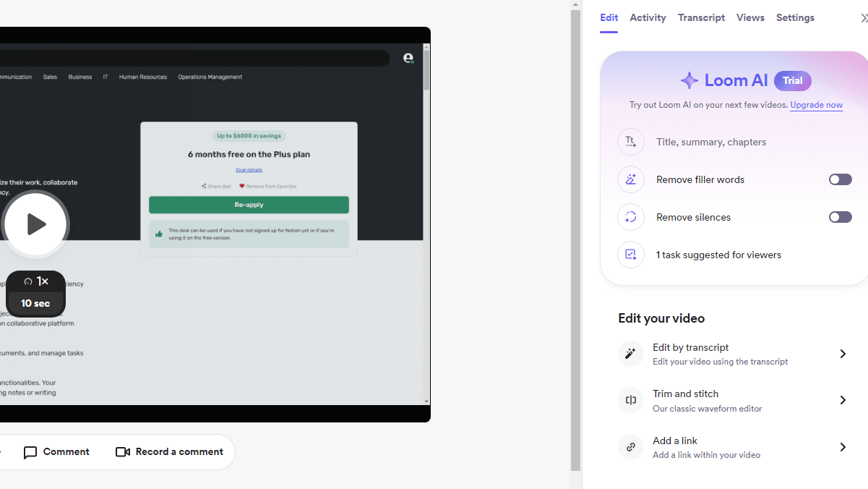The height and width of the screenshot is (489, 868).
Task: Open the Settings tab
Action: coord(795,18)
